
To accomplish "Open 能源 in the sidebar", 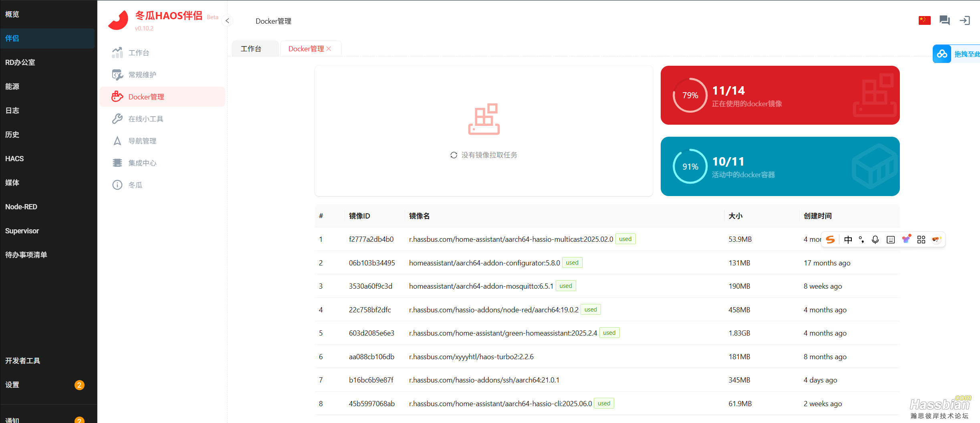I will [x=48, y=86].
